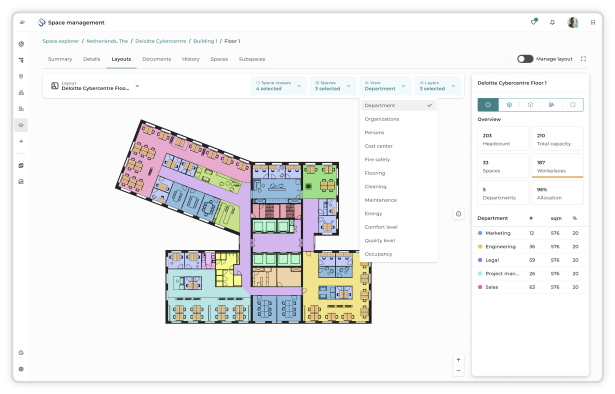Choose Occupancy in the view menu

click(x=398, y=254)
